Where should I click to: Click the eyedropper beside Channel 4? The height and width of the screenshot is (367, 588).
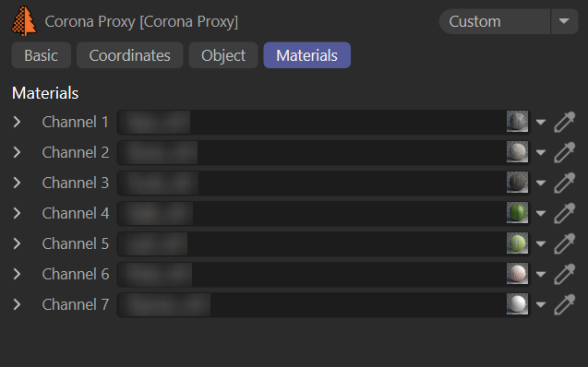click(x=564, y=213)
